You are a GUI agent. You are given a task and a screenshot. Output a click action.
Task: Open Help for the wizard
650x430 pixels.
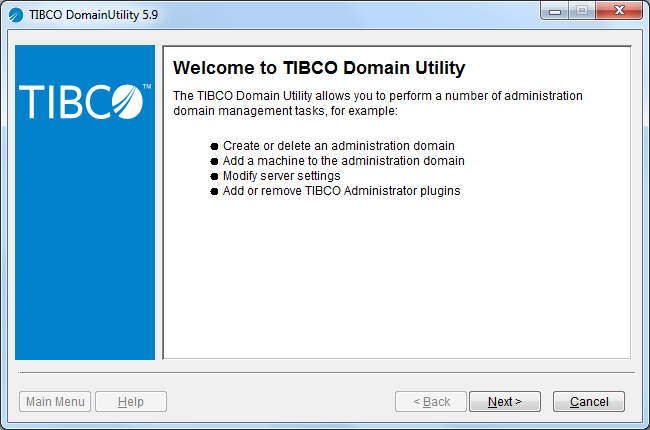131,401
